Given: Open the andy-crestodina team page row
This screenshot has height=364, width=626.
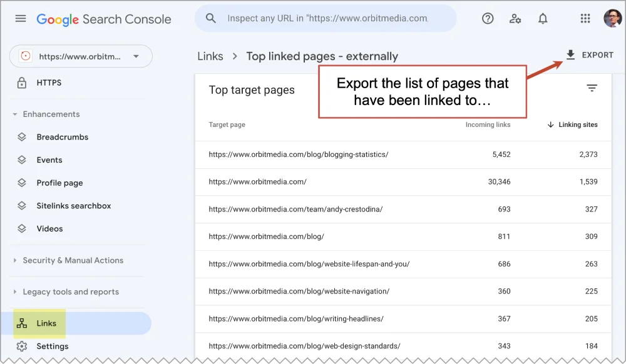Looking at the screenshot, I should click(x=403, y=210).
